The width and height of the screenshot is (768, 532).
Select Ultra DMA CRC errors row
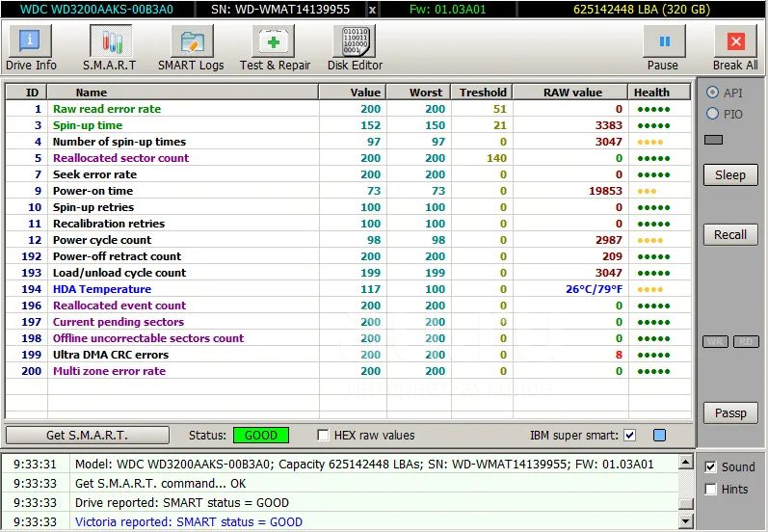(348, 355)
